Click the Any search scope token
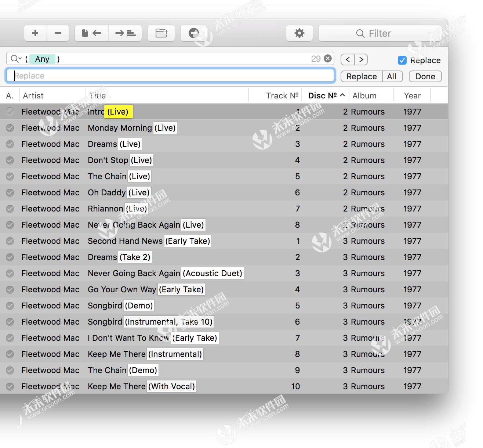Screen dimensions: 483x448 pos(42,59)
